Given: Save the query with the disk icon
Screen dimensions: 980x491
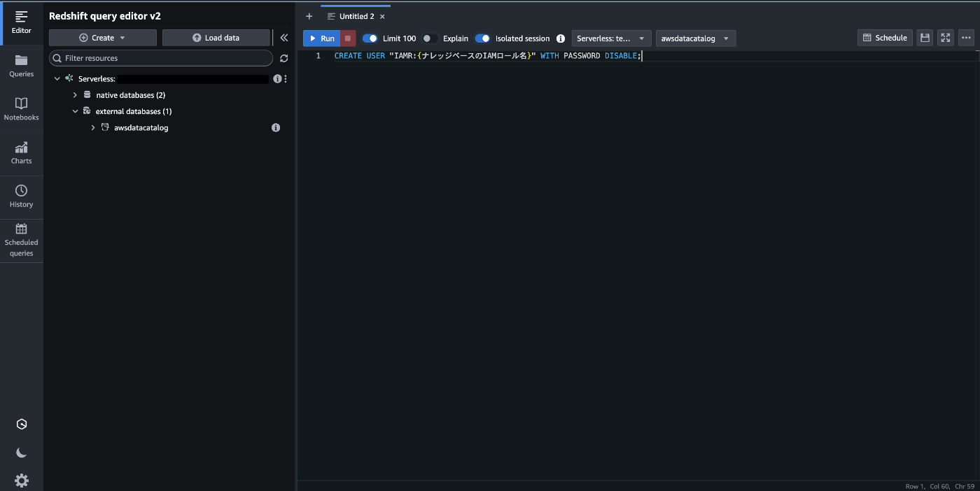Looking at the screenshot, I should point(925,38).
